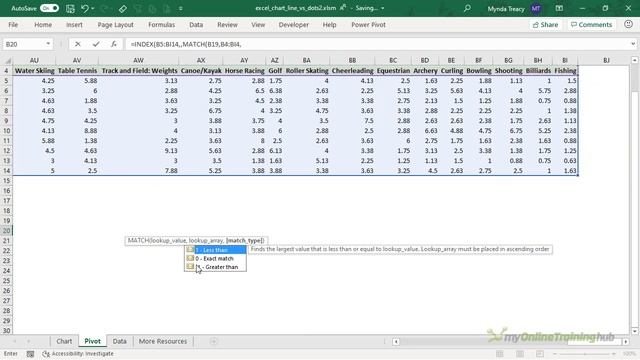Select column header AW
The width and height of the screenshot is (640, 360).
point(138,60)
